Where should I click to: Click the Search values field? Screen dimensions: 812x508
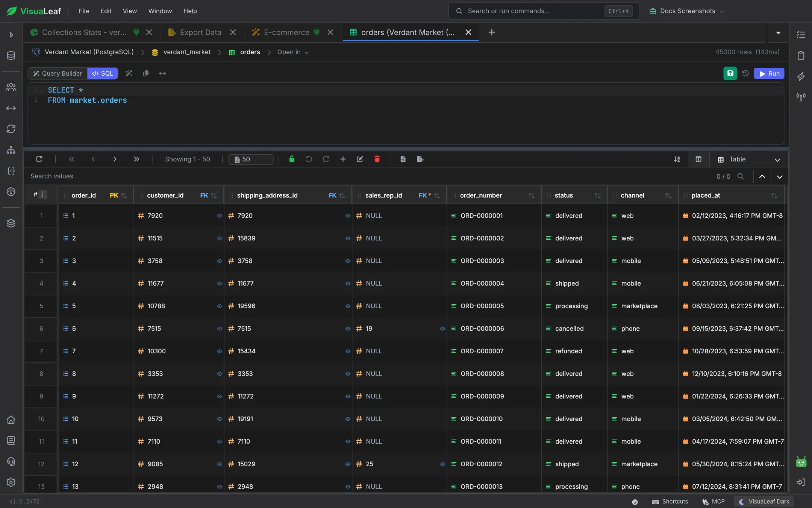[x=368, y=176]
